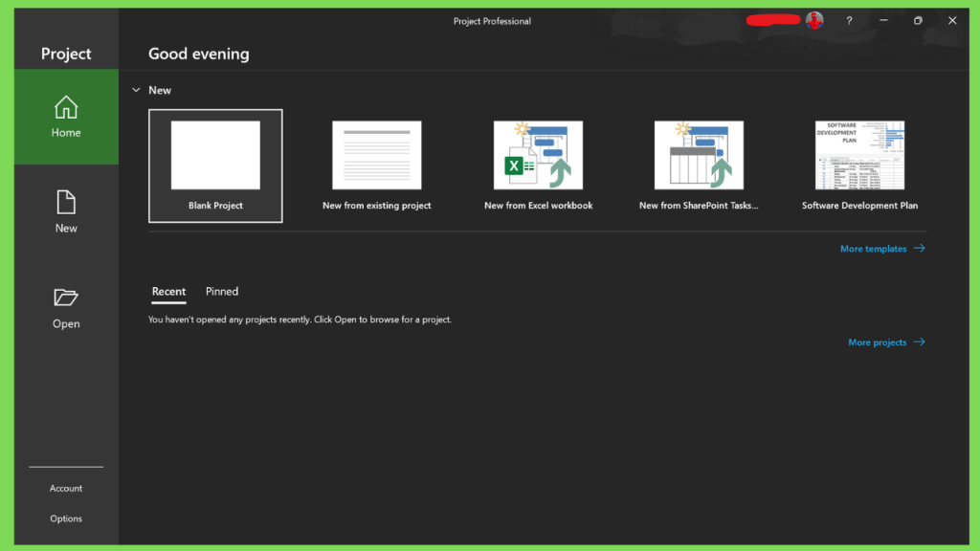The height and width of the screenshot is (551, 980).
Task: Restore down the Project window
Action: coord(918,21)
